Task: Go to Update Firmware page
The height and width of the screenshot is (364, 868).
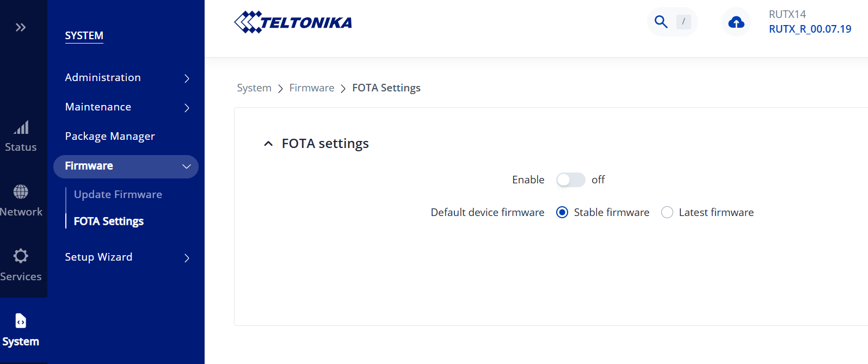Action: (x=118, y=194)
